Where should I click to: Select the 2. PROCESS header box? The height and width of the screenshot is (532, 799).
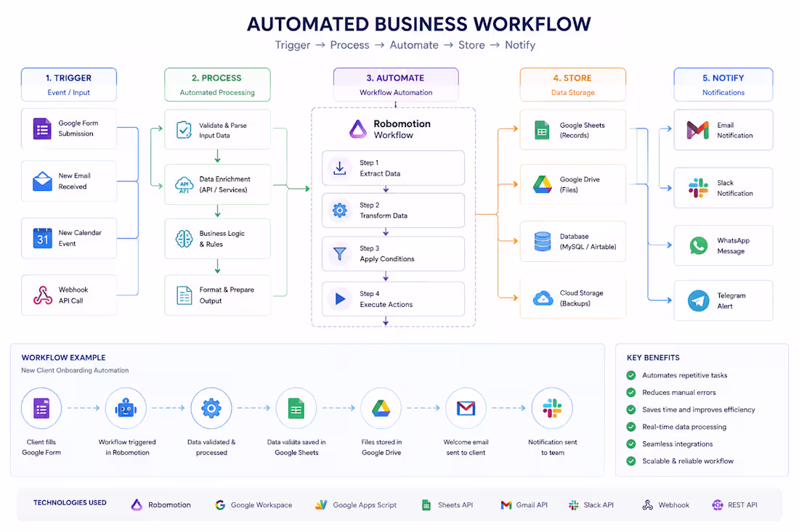(x=217, y=84)
